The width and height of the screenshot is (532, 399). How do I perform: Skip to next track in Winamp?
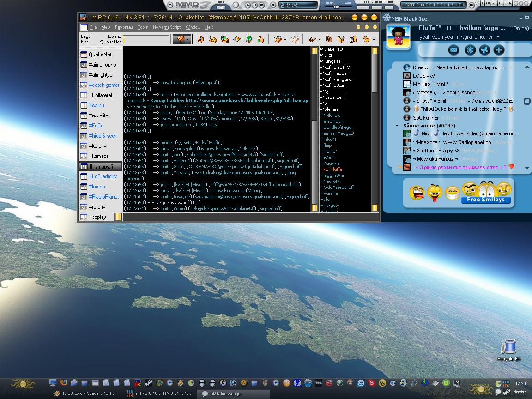tap(273, 5)
